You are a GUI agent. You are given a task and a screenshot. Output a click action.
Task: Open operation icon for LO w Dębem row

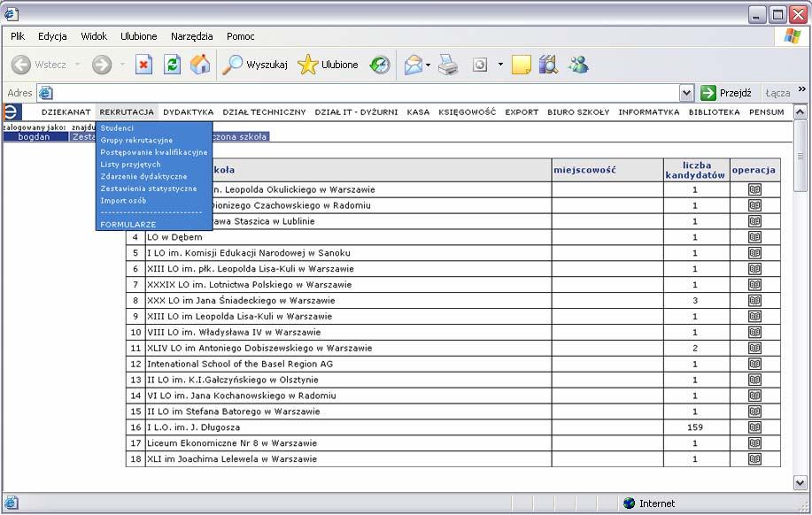(754, 237)
